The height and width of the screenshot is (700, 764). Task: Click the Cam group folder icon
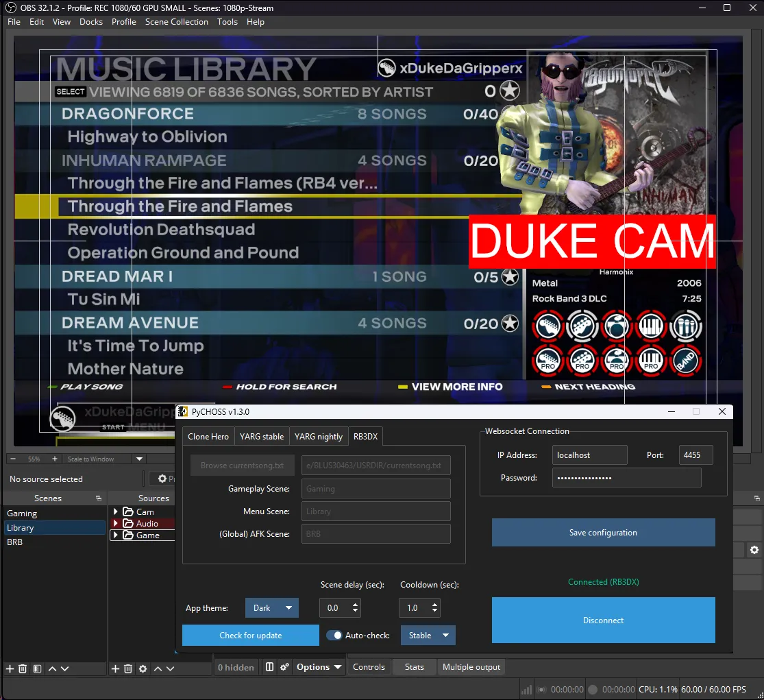[128, 511]
